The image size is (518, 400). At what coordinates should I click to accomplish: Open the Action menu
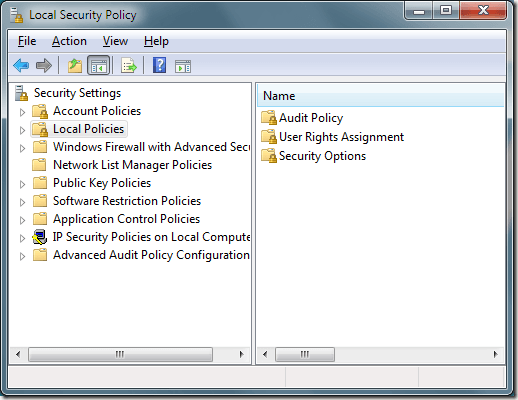(69, 41)
